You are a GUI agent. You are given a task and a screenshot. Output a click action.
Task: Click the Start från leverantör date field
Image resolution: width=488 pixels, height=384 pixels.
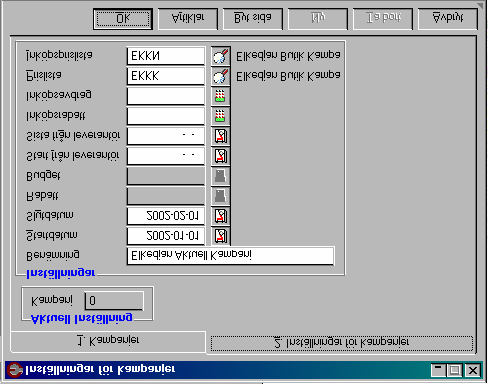166,156
